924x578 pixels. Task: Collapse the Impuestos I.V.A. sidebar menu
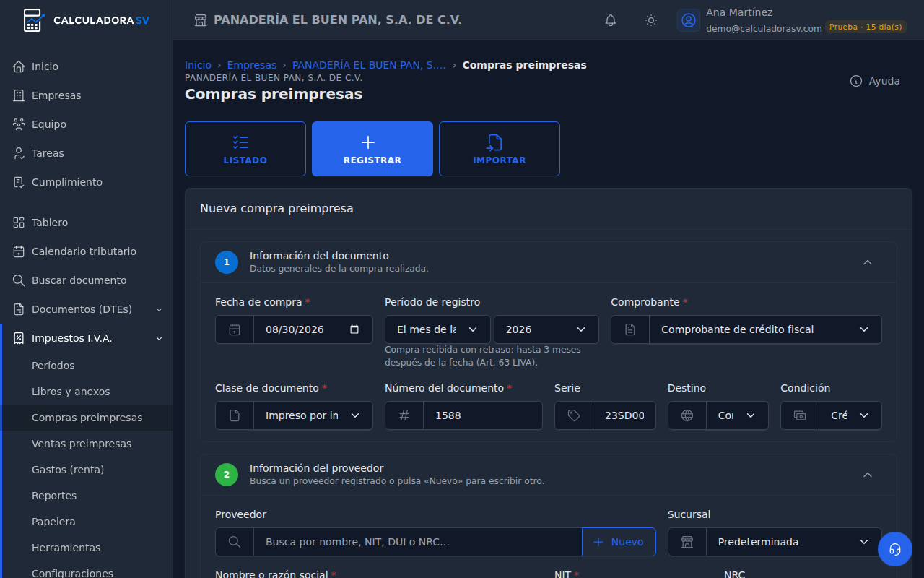click(x=88, y=338)
